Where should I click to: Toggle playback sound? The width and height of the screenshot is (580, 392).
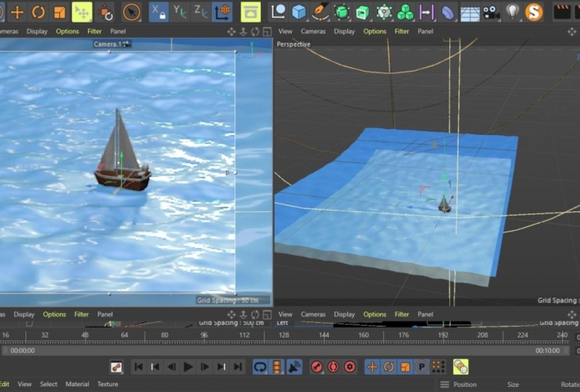295,367
